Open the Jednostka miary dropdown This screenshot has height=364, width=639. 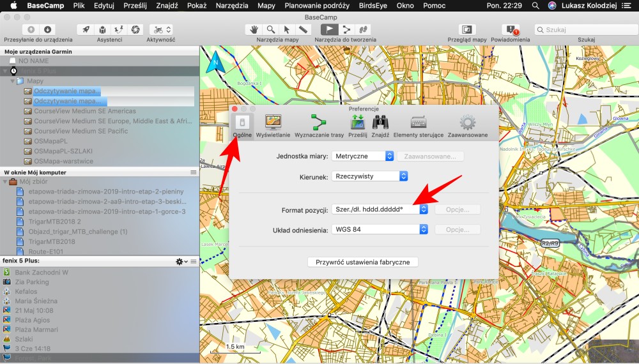(363, 156)
